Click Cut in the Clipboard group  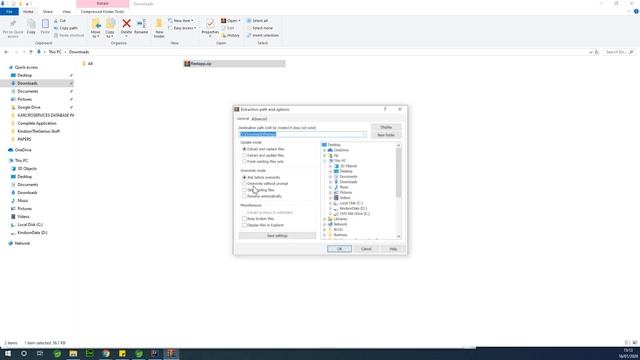click(60, 21)
